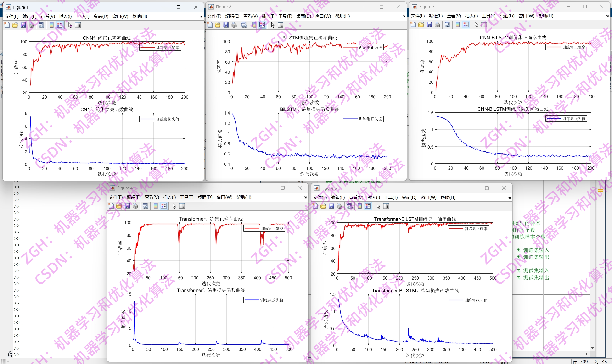Screen dimensions: 612x364
Task: Insert a colorbar in Figure 1
Action: point(51,25)
